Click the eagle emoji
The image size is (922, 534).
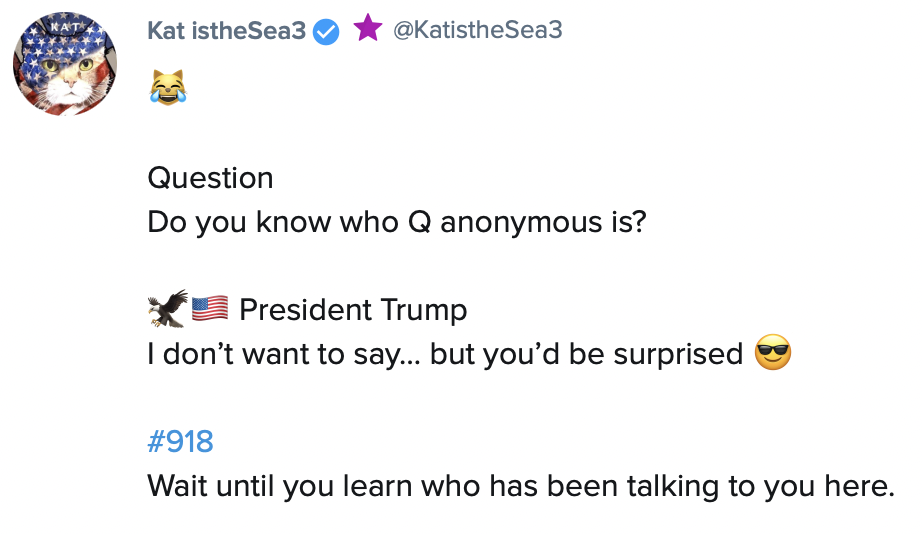point(167,308)
